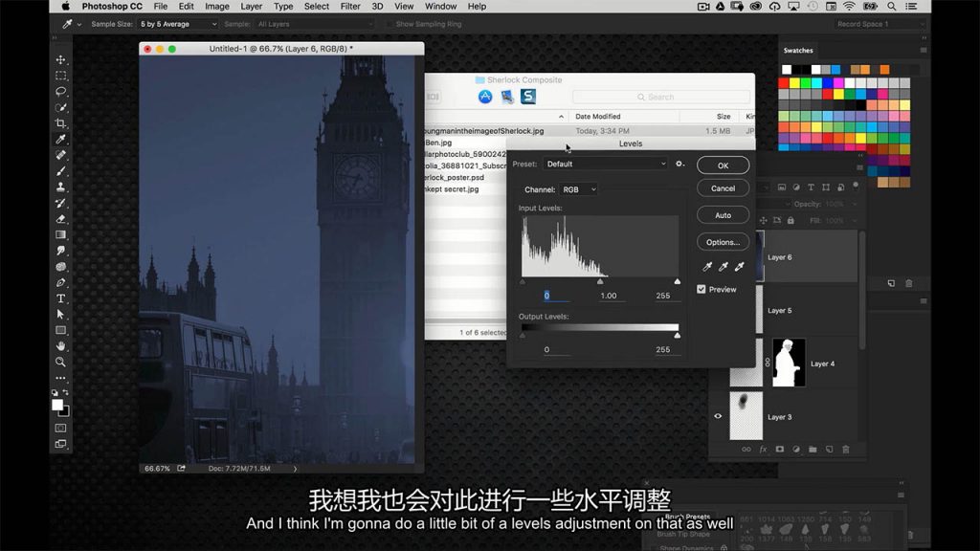Screen dimensions: 980x551
Task: Select the Sponge tool
Action: tap(60, 267)
